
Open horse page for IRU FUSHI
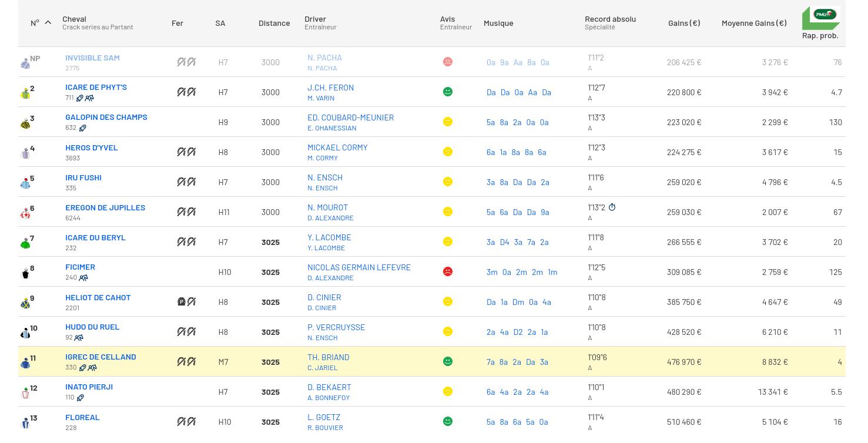click(83, 177)
